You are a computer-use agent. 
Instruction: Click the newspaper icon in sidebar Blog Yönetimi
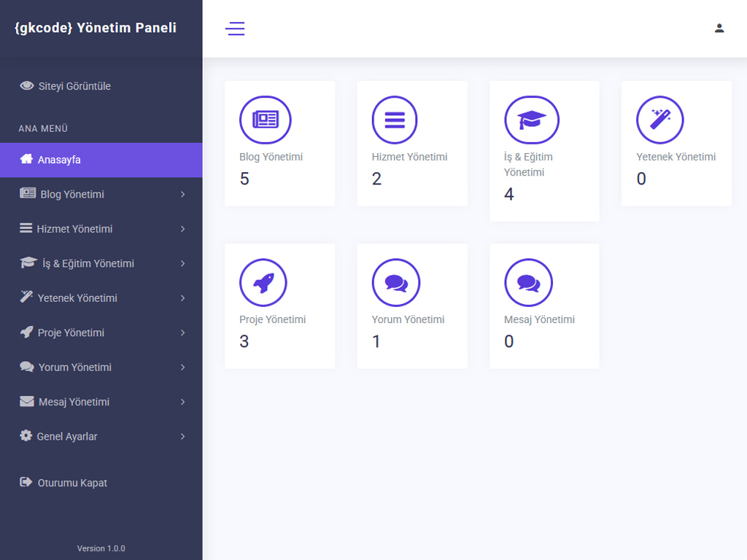coord(28,193)
